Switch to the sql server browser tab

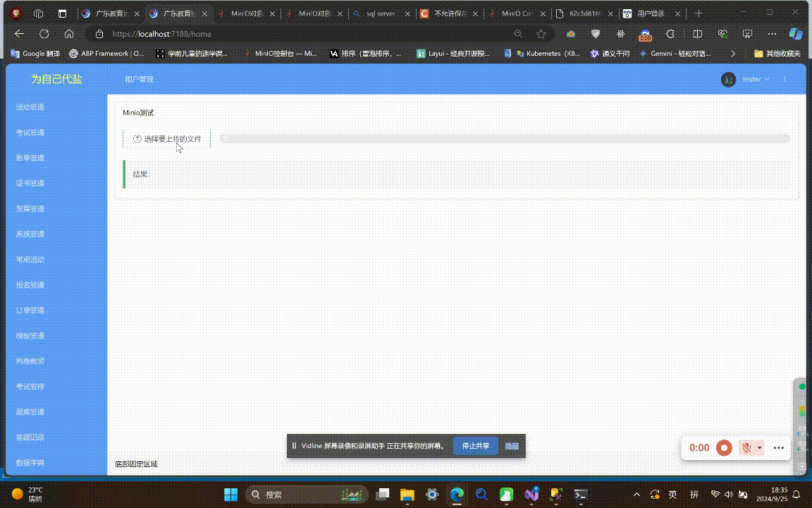point(381,13)
